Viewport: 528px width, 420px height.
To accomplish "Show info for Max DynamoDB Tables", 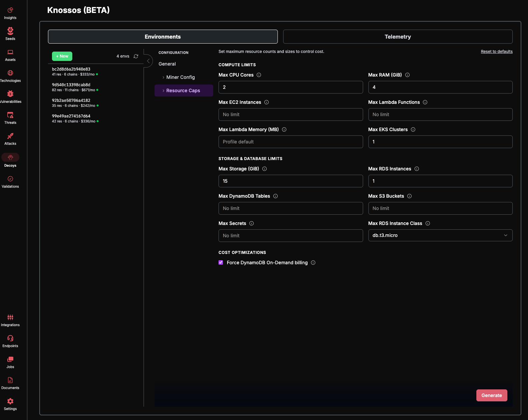I will click(x=275, y=196).
